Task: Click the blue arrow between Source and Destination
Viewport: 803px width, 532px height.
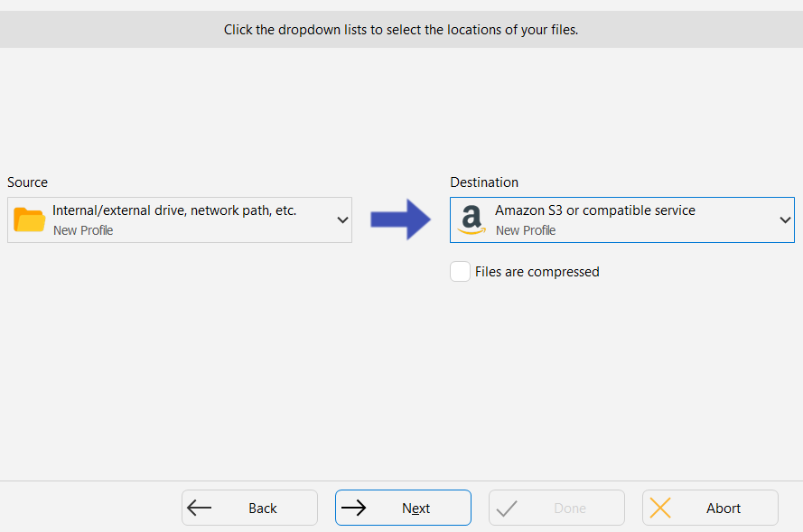Action: (400, 219)
